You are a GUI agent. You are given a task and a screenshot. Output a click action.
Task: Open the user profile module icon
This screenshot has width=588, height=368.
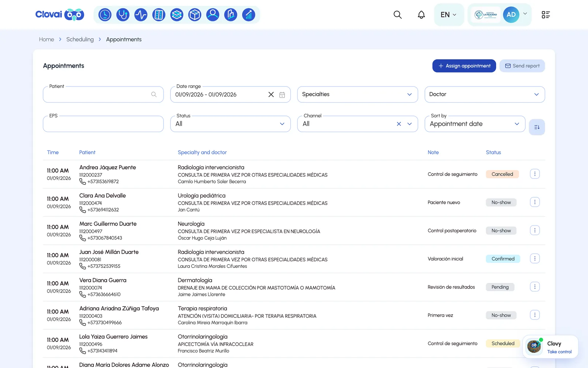[x=213, y=15]
